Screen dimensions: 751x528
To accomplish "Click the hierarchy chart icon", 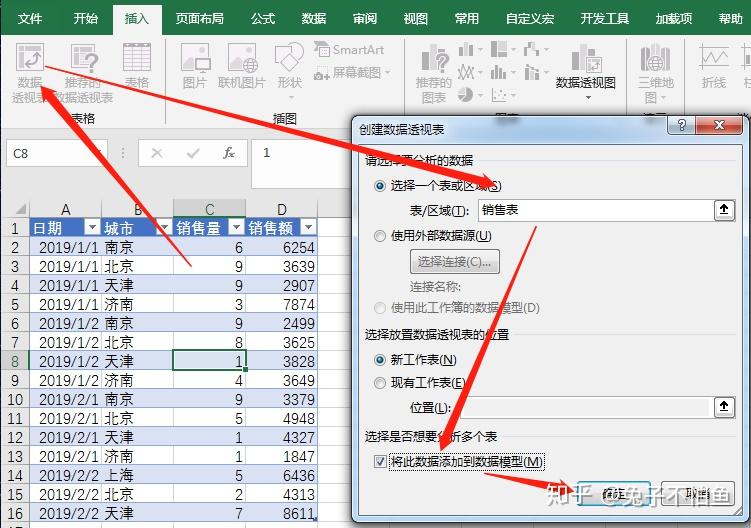I will tap(499, 49).
